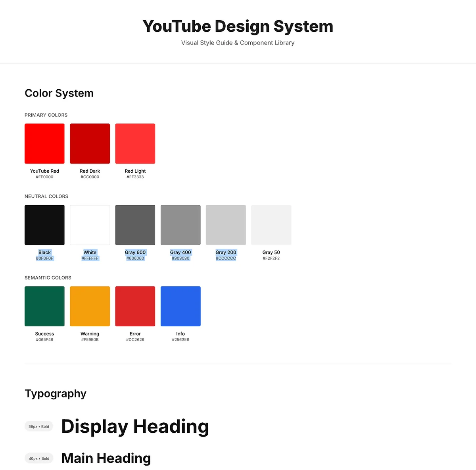Click the #909090 hex value
476x470 pixels.
click(180, 258)
